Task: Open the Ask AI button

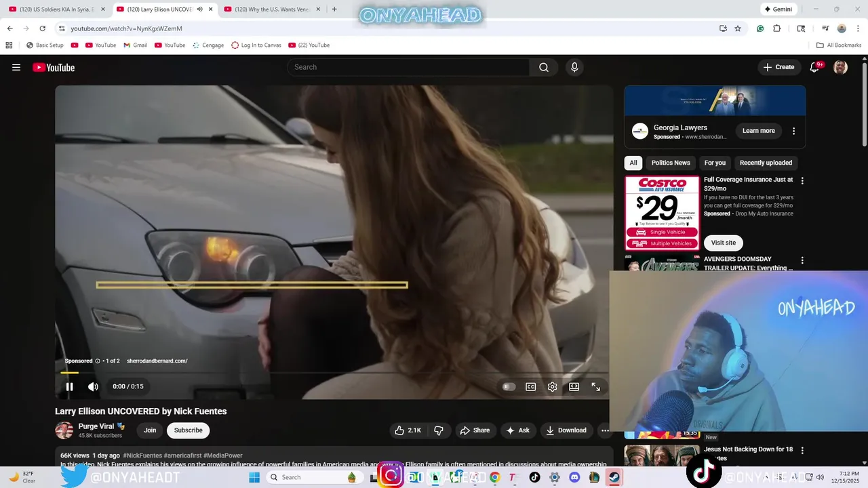Action: [518, 430]
